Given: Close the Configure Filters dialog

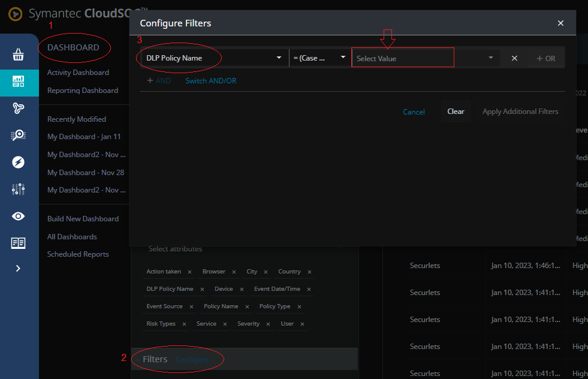Looking at the screenshot, I should (560, 23).
